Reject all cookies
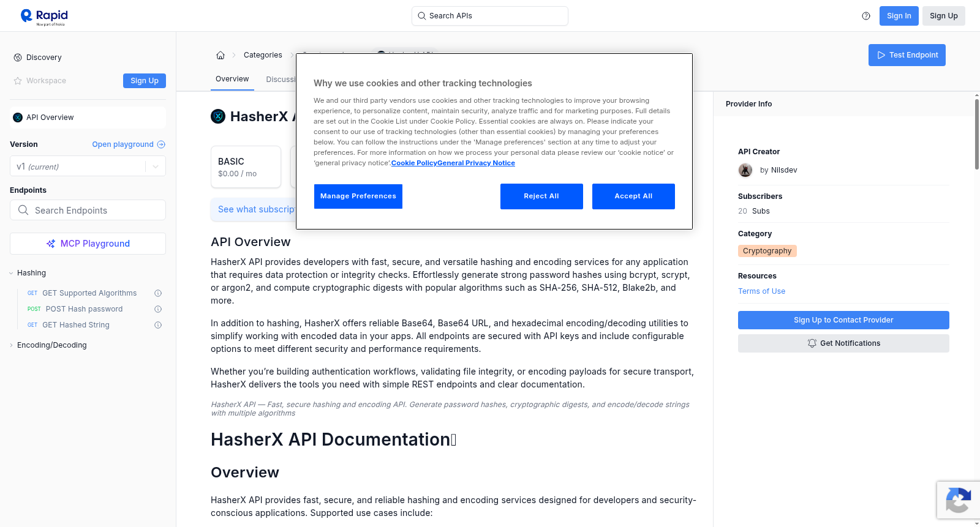 pos(541,196)
